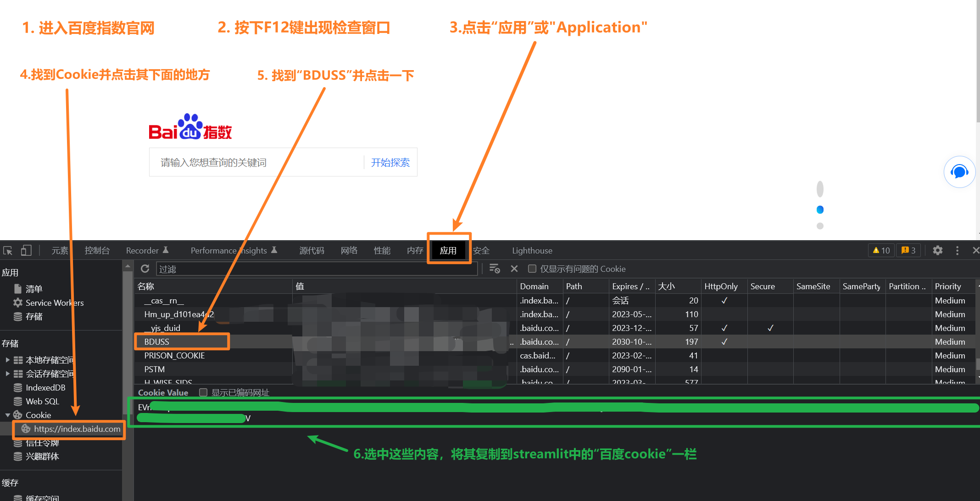980x501 pixels.
Task: Open the Lighthouse tab
Action: pyautogui.click(x=532, y=250)
